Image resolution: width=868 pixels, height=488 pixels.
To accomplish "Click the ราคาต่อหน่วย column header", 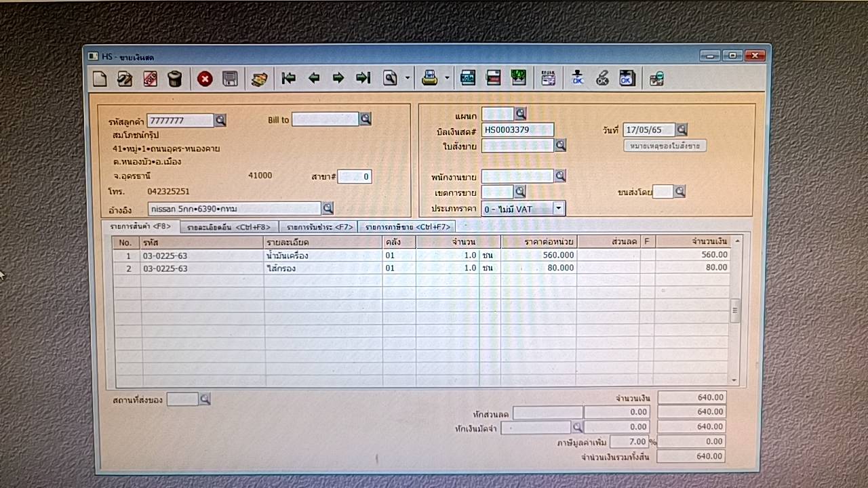I will [538, 242].
